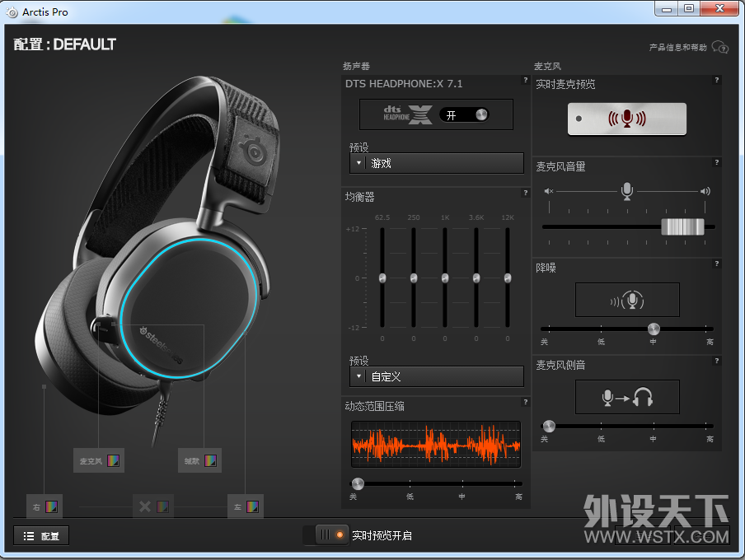745x560 pixels.
Task: Click the microphone volume slider handle
Action: tap(682, 226)
